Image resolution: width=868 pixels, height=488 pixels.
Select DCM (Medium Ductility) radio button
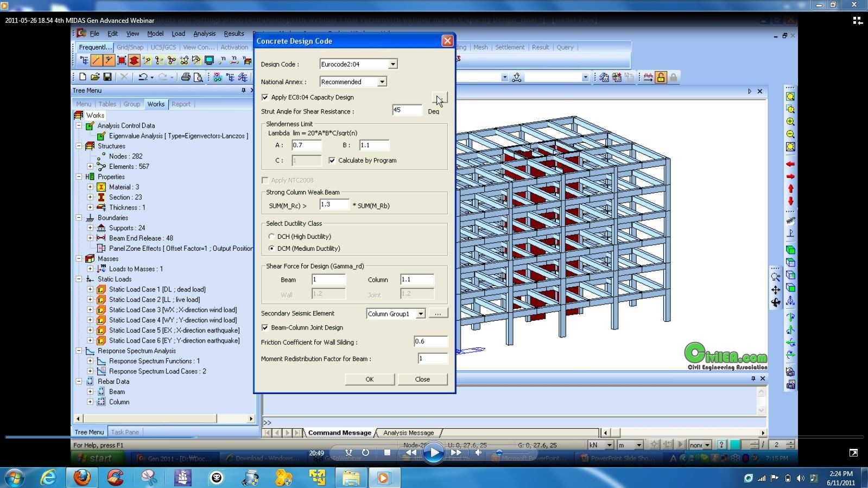pos(271,248)
